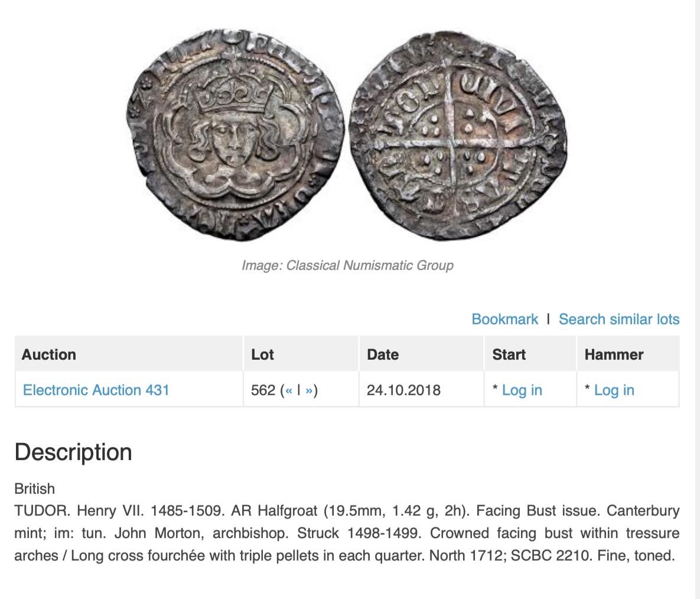Open Search similar lots
The width and height of the screenshot is (700, 599).
click(x=618, y=319)
